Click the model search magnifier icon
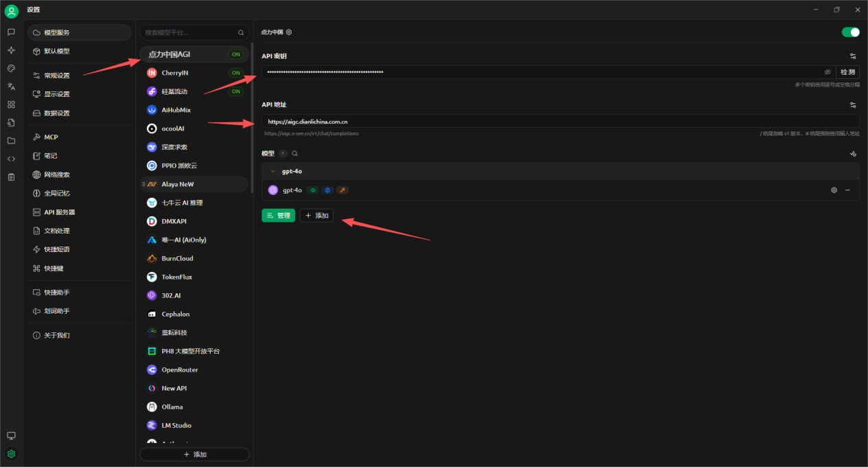 tap(294, 154)
